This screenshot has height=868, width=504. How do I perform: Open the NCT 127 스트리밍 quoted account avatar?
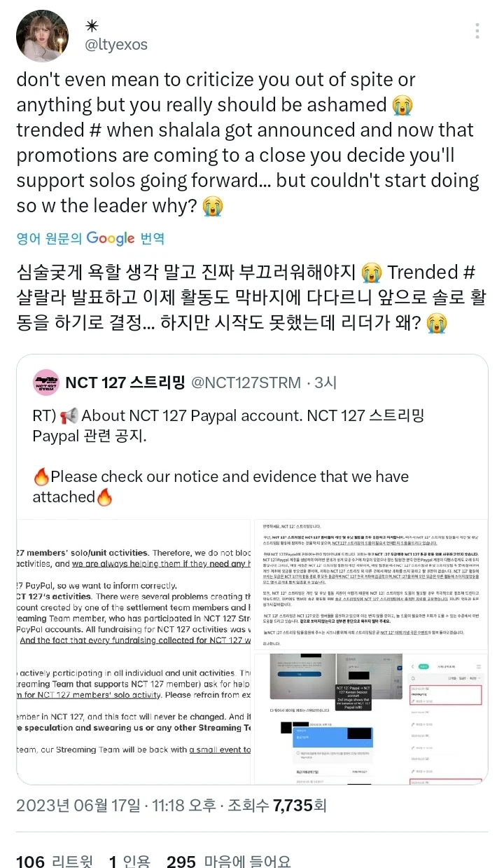[x=46, y=383]
